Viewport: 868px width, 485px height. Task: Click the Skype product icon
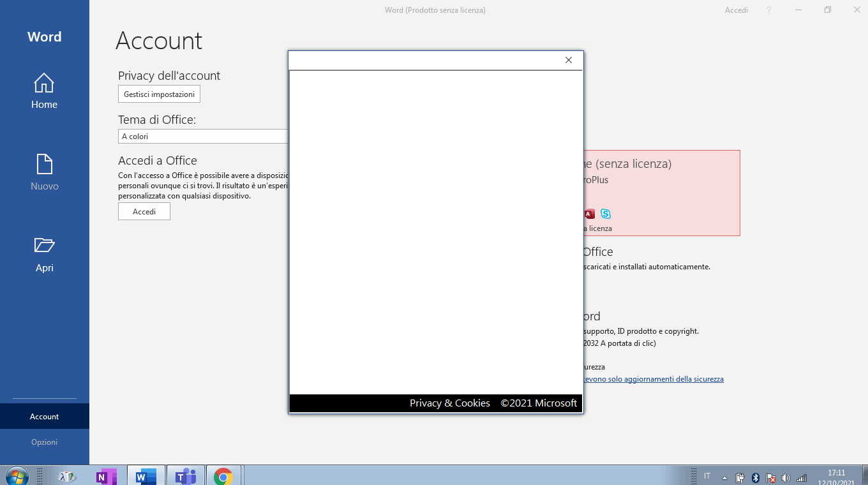605,214
